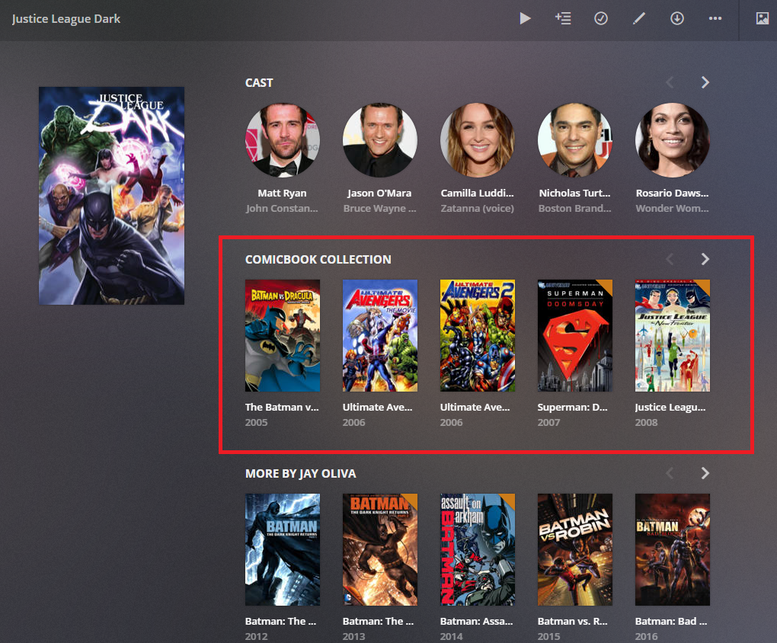Image resolution: width=777 pixels, height=643 pixels.
Task: Open Justice League New Frontier poster
Action: [x=672, y=335]
